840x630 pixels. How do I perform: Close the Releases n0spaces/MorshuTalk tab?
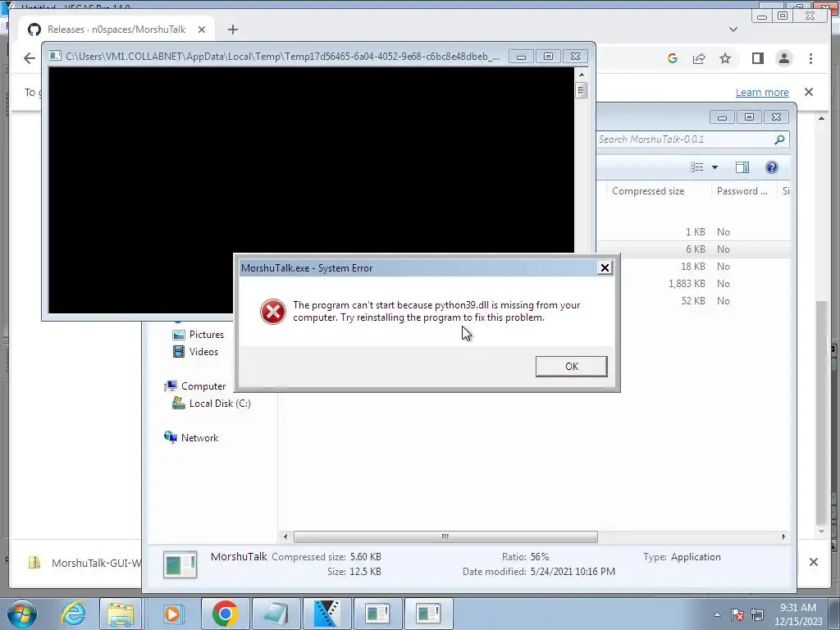click(x=202, y=30)
